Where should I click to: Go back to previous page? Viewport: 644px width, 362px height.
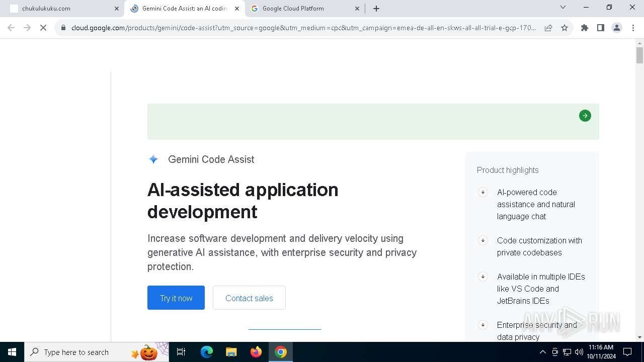pyautogui.click(x=11, y=28)
